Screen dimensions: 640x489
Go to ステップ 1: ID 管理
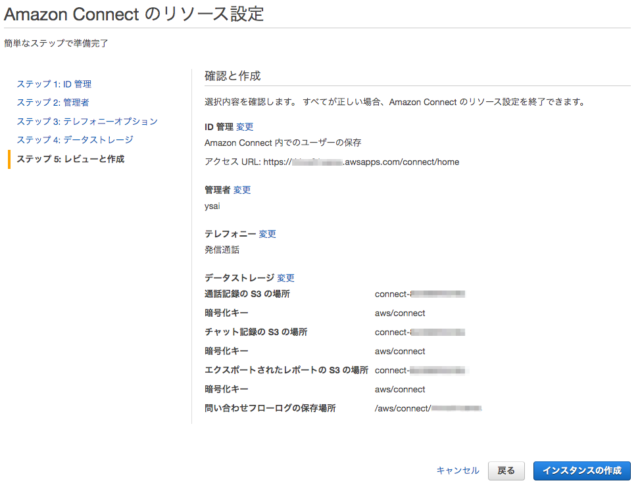pyautogui.click(x=54, y=84)
